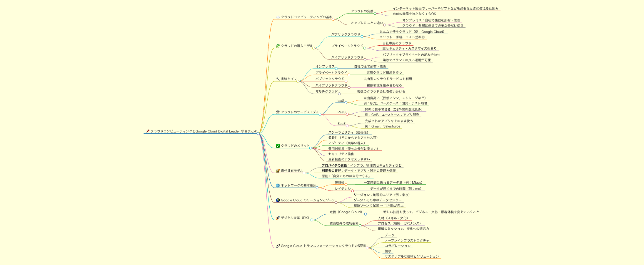Collapse the クラウドのメリット branch circle
The image size is (644, 265).
tap(311, 148)
